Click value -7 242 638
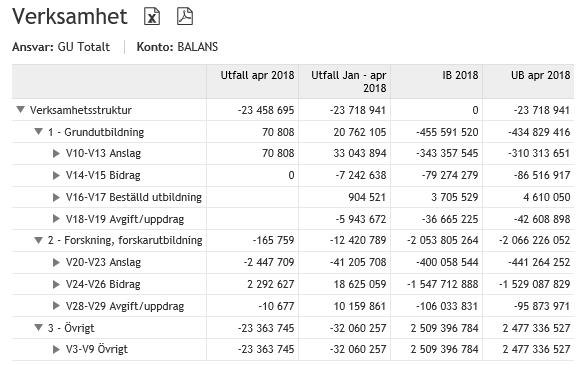Viewport: 586px width, 365px height. tap(361, 175)
